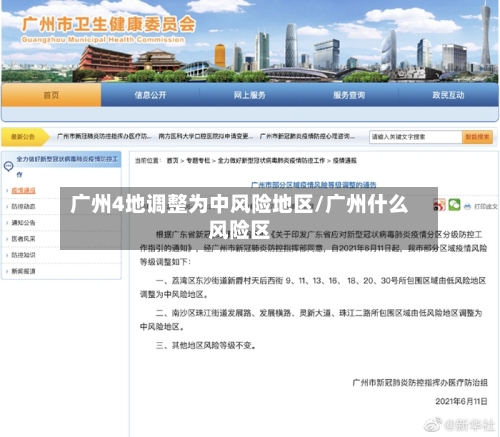Click Guangzhou Municipal Health Commission English subtitle
The image size is (500, 437).
(103, 40)
